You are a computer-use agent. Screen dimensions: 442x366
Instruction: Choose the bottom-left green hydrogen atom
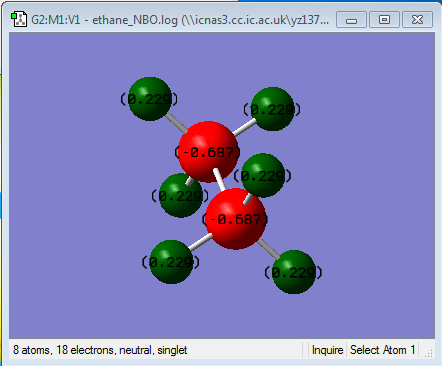(x=171, y=262)
